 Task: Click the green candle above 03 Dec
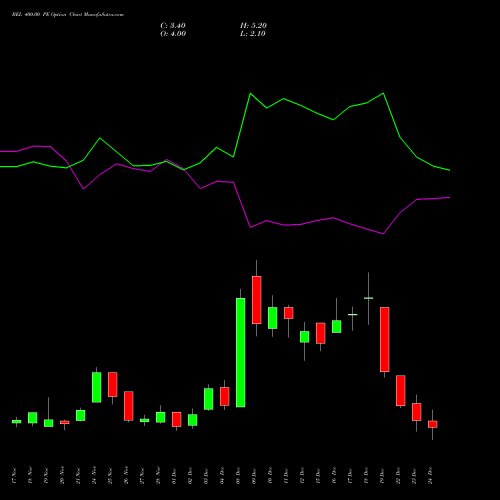(209, 399)
